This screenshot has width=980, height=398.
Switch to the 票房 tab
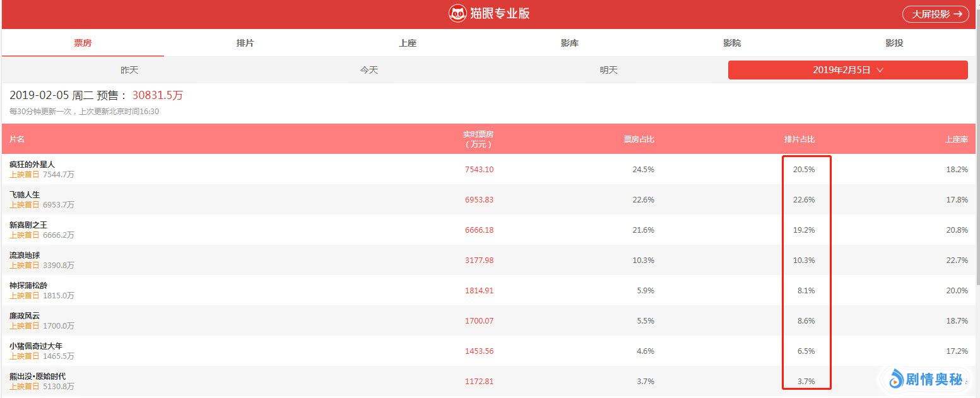(83, 43)
